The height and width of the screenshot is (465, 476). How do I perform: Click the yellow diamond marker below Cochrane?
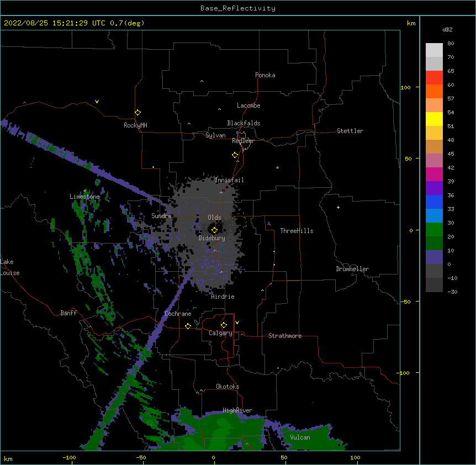pos(188,326)
